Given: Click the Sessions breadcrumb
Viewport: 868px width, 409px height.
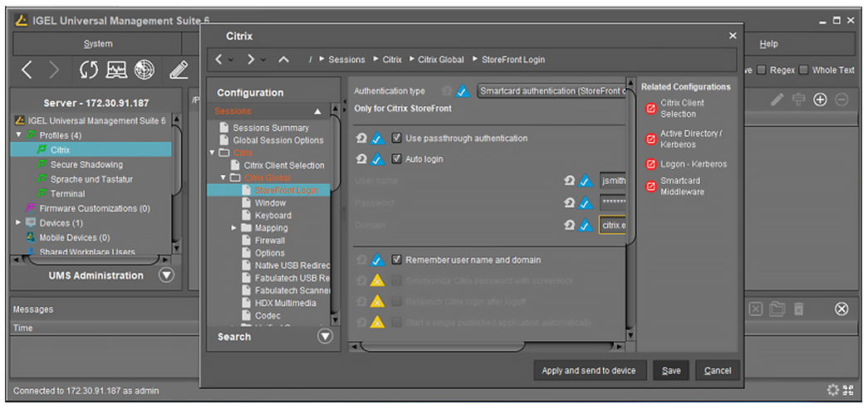Looking at the screenshot, I should 346,59.
